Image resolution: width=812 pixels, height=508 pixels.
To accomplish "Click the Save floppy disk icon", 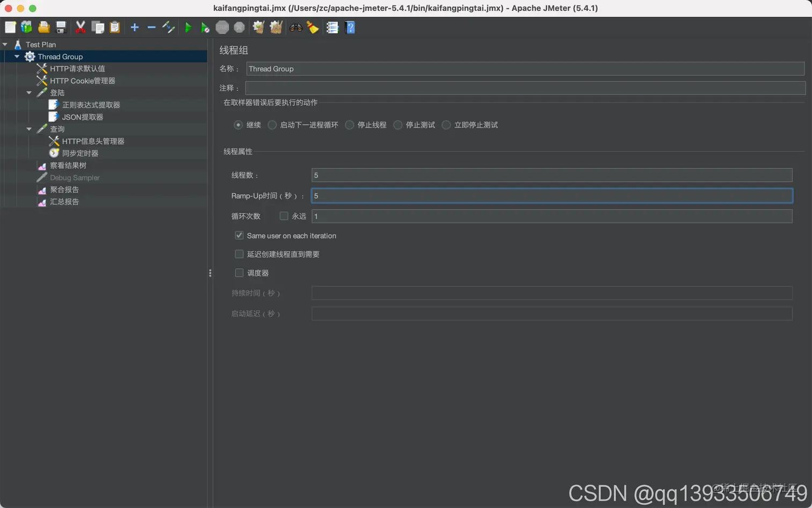I will [61, 27].
